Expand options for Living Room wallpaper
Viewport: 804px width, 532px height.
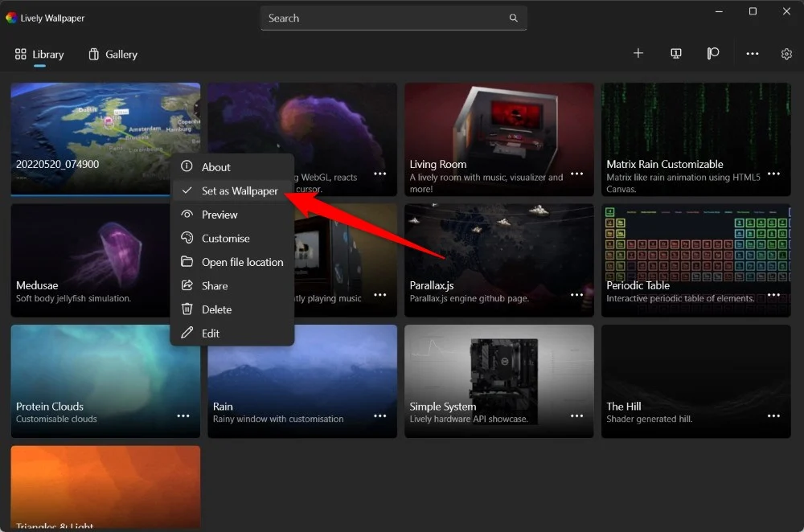576,174
